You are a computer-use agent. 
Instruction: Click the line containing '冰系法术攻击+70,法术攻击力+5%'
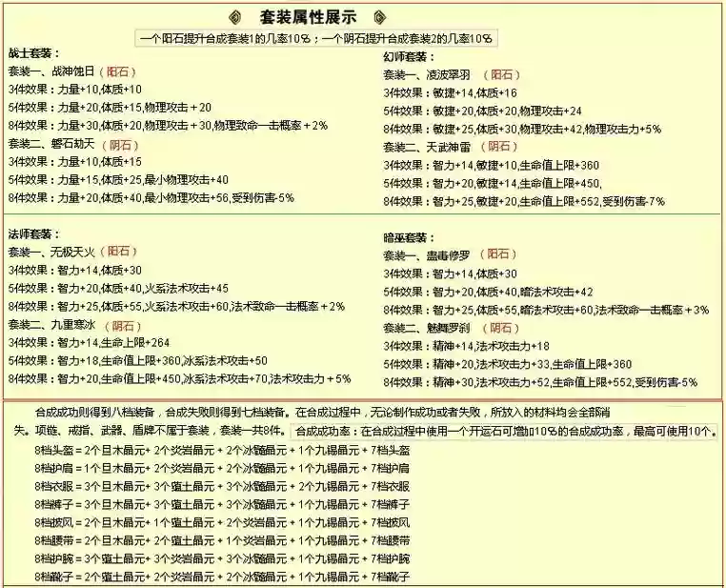179,378
